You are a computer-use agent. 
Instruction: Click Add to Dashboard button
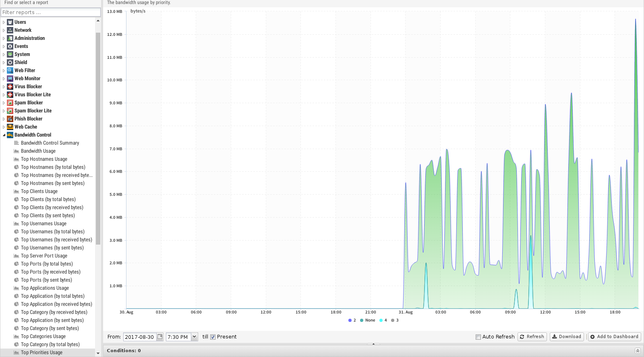[x=614, y=337]
